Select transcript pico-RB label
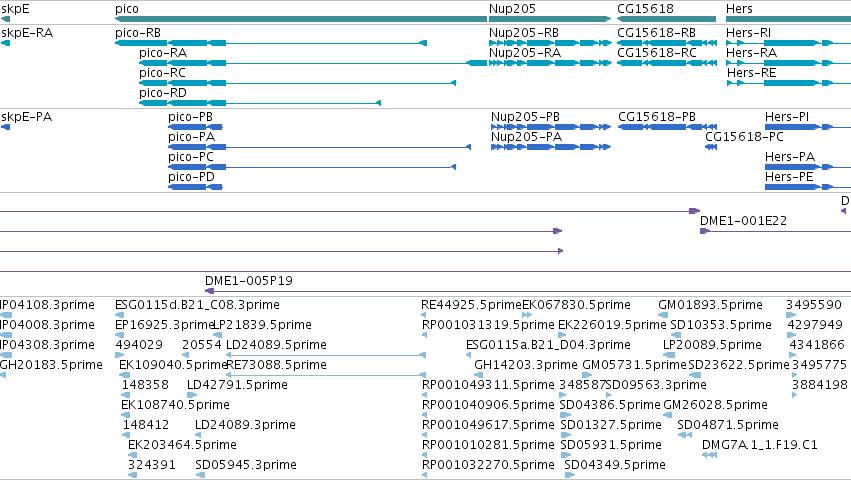 138,33
